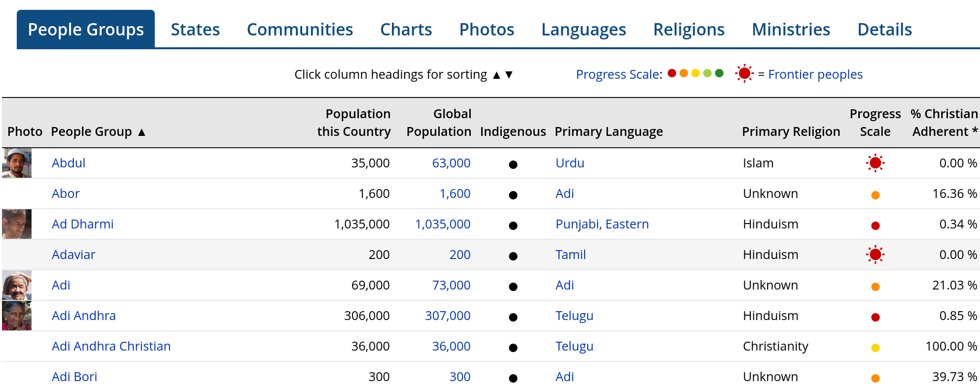Screen dimensions: 980x388
Task: Open the Adi Andhra photo thumbnail
Action: [x=17, y=316]
